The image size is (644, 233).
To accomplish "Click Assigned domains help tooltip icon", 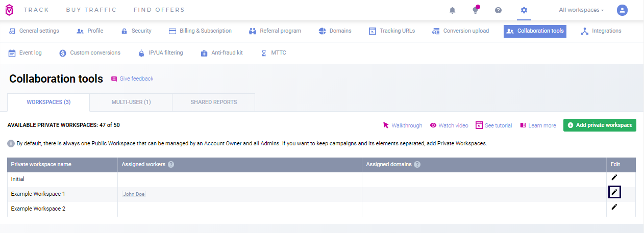I will pos(417,165).
